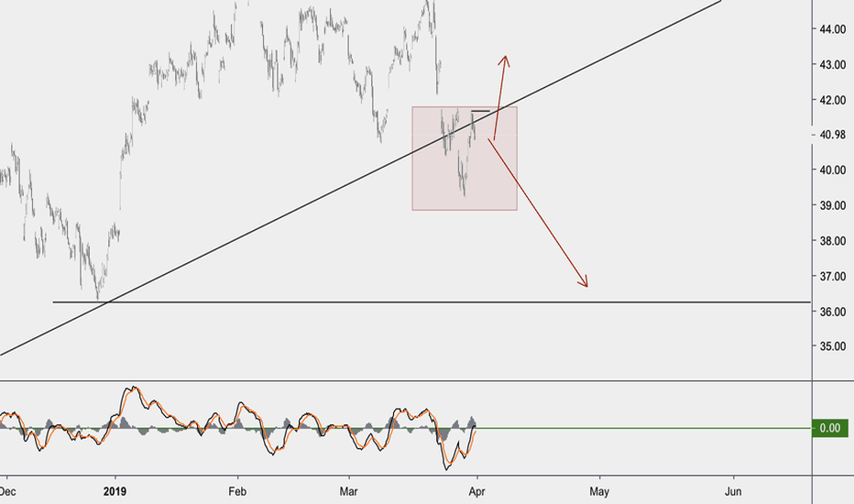The height and width of the screenshot is (504, 854).
Task: Click the Apr label on time axis
Action: (x=476, y=491)
